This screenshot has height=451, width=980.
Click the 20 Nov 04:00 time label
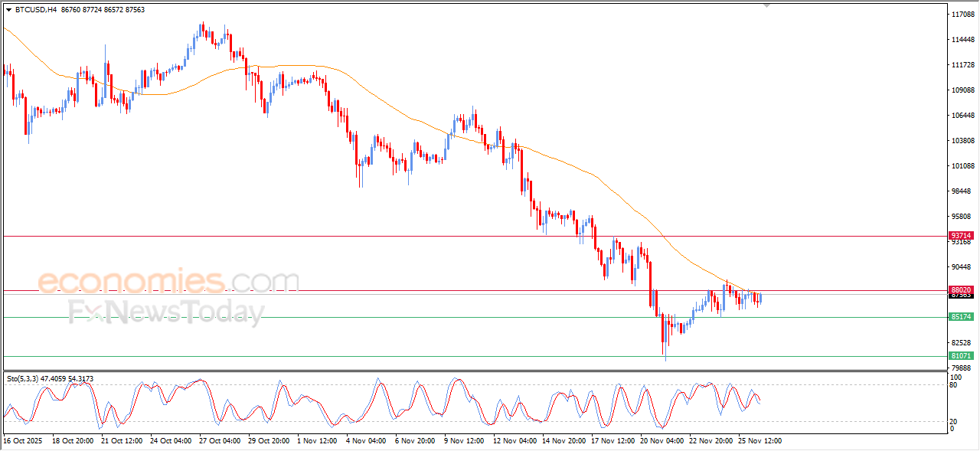coord(661,441)
